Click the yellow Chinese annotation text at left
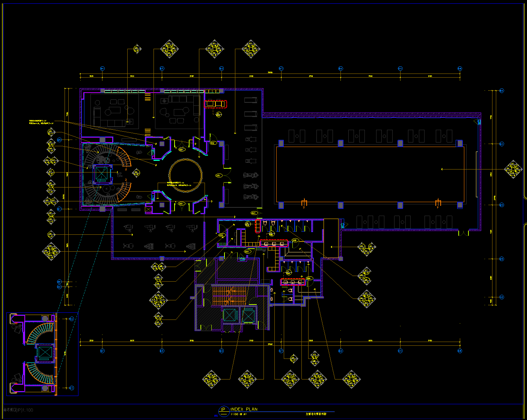This screenshot has height=420, width=527. [x=41, y=122]
